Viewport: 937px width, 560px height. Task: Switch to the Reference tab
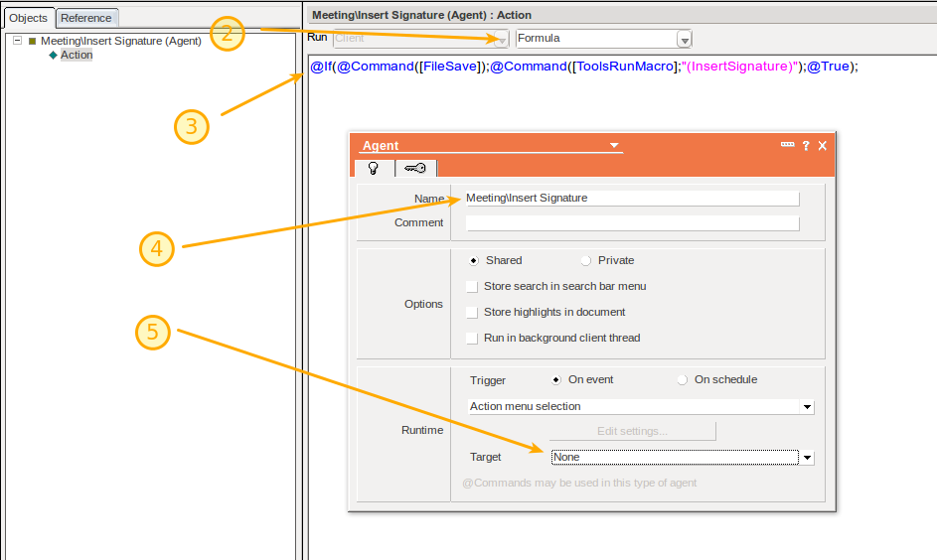tap(86, 18)
